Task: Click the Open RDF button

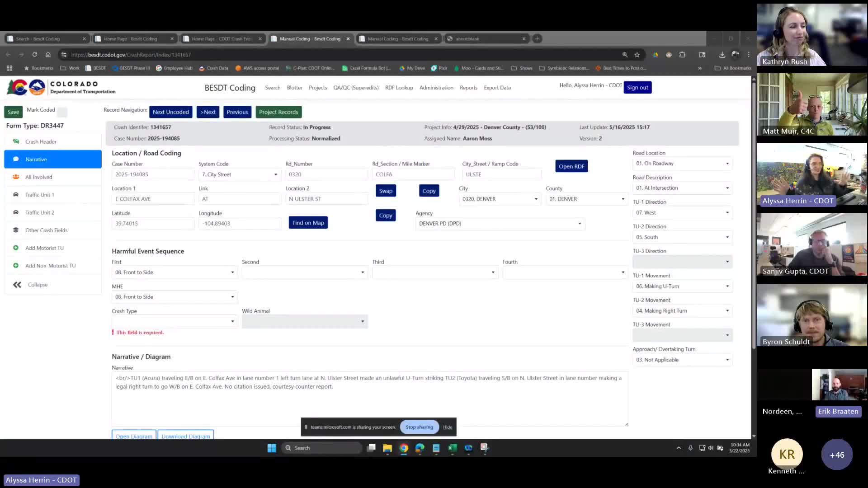Action: pyautogui.click(x=571, y=166)
